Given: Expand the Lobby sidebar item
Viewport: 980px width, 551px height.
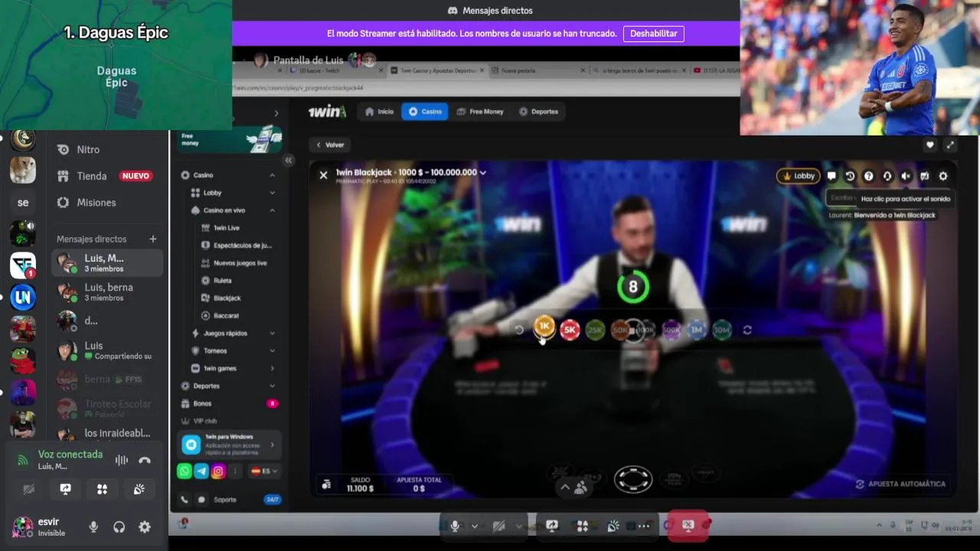Looking at the screenshot, I should coord(272,193).
